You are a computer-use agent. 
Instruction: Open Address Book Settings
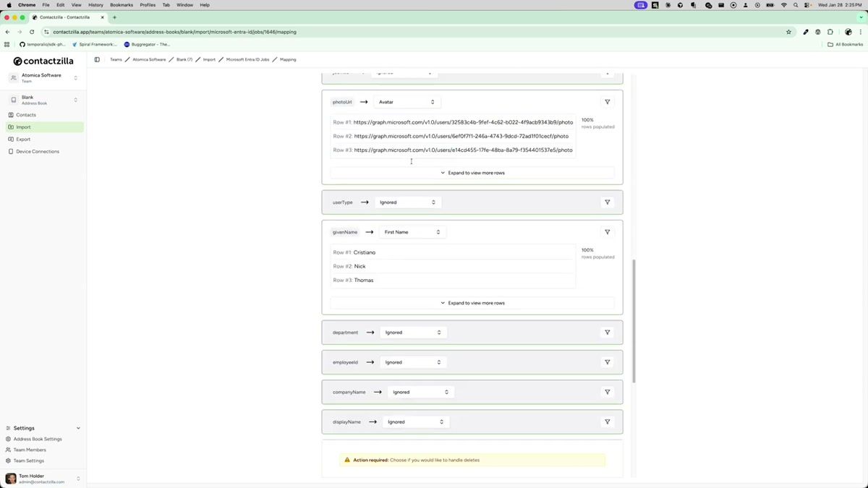tap(37, 438)
